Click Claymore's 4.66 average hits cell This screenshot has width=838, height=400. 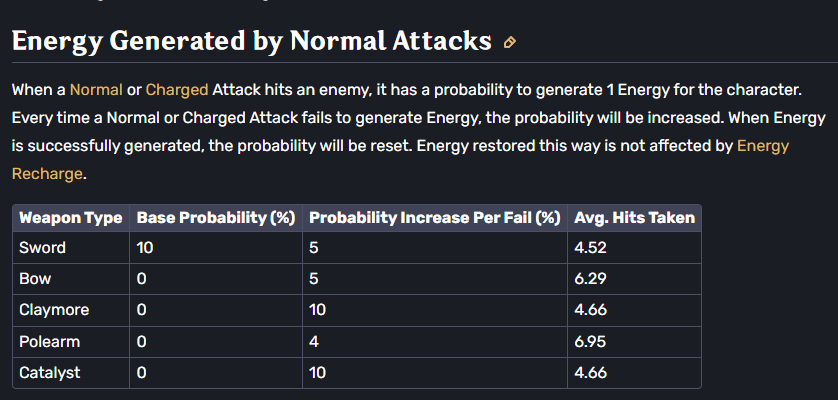click(634, 310)
